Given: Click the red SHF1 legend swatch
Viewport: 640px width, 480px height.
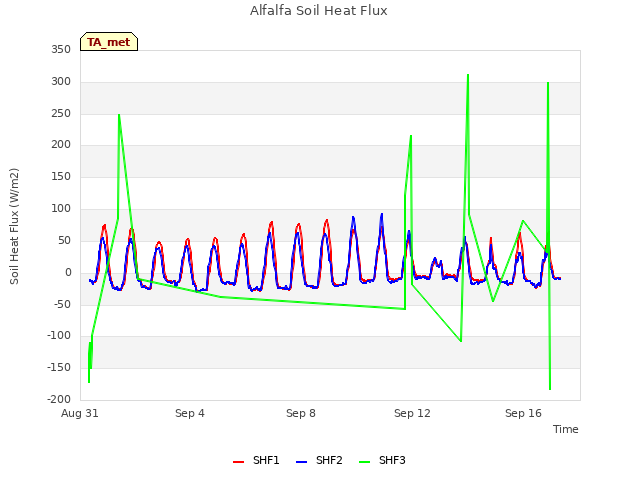Looking at the screenshot, I should (x=238, y=462).
